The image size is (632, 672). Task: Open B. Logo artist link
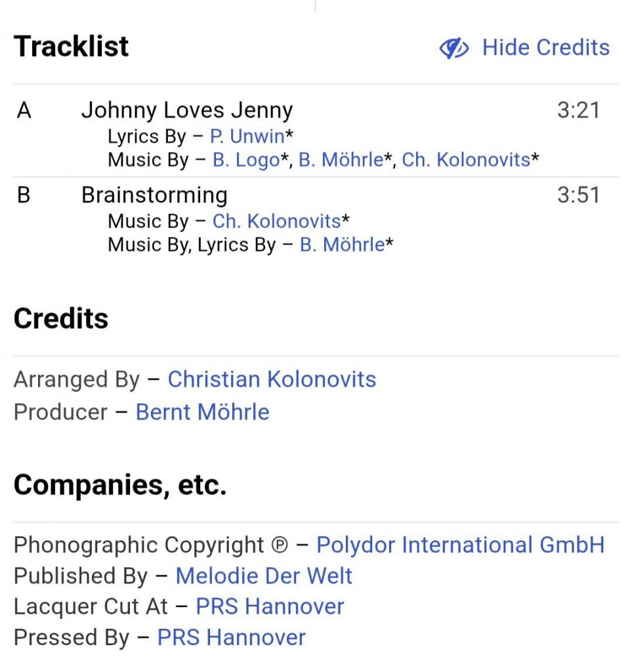click(246, 160)
